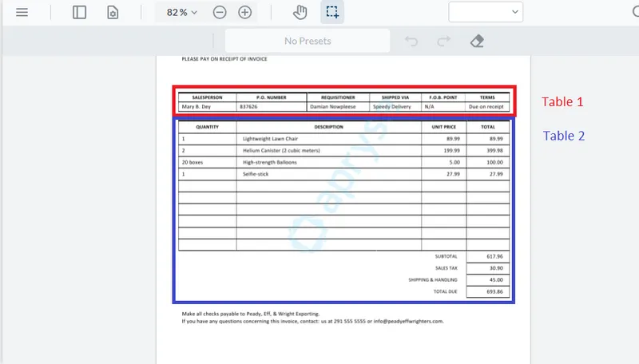Click the unit price 199.99
The image size is (639, 364).
click(452, 151)
